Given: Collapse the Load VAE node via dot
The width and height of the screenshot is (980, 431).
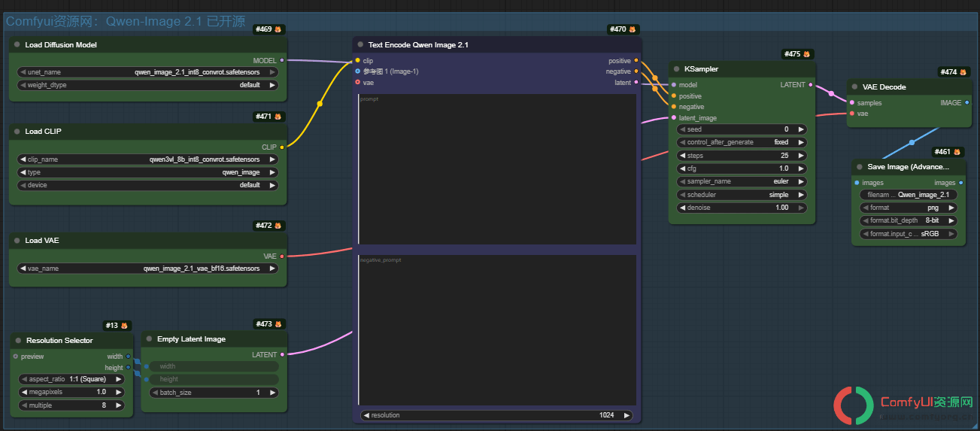Looking at the screenshot, I should (17, 241).
